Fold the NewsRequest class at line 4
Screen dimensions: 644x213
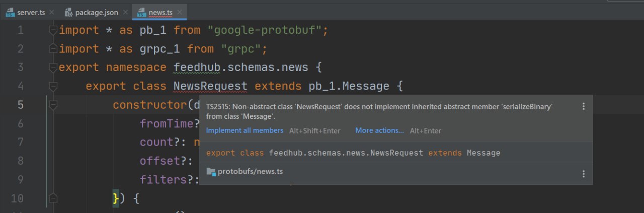[x=53, y=86]
